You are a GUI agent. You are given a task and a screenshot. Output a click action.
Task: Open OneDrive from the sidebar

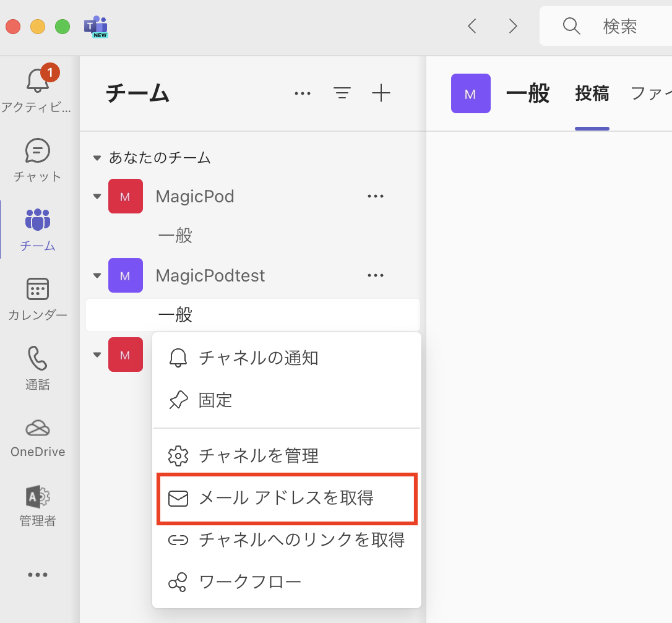[38, 428]
